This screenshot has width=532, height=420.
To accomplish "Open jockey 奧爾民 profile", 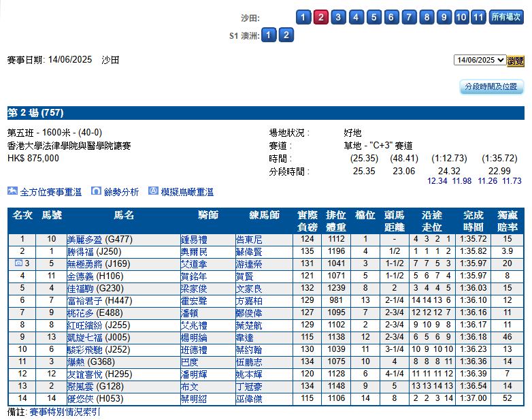I will click(194, 252).
